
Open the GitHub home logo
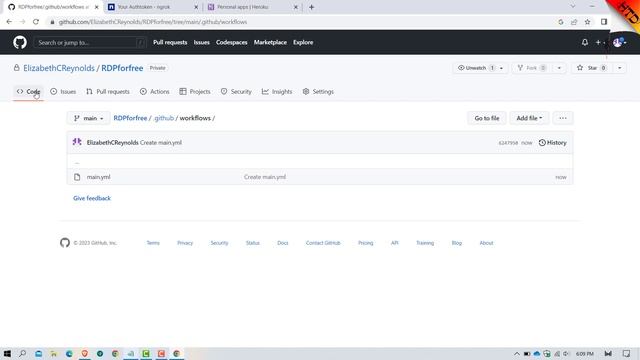[x=20, y=42]
